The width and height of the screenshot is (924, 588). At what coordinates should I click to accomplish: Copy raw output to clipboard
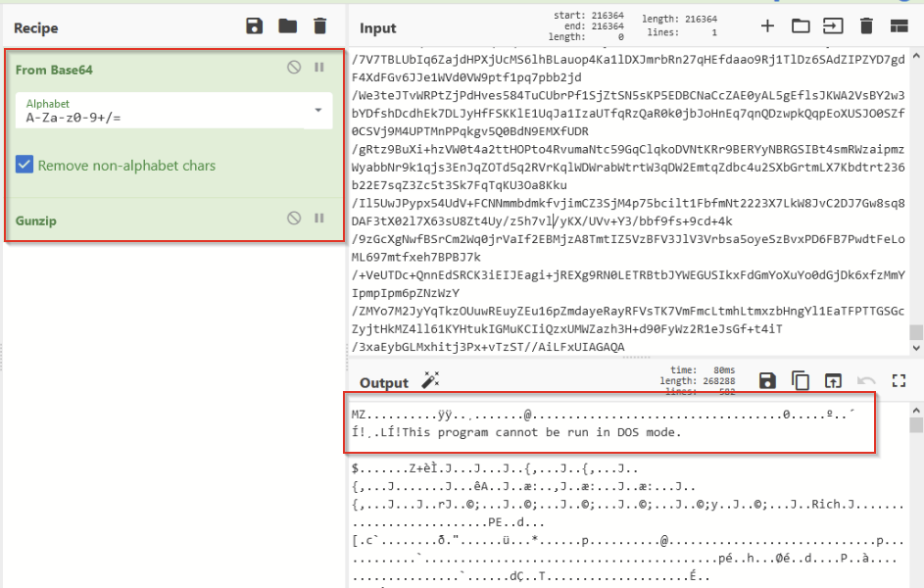[x=801, y=380]
